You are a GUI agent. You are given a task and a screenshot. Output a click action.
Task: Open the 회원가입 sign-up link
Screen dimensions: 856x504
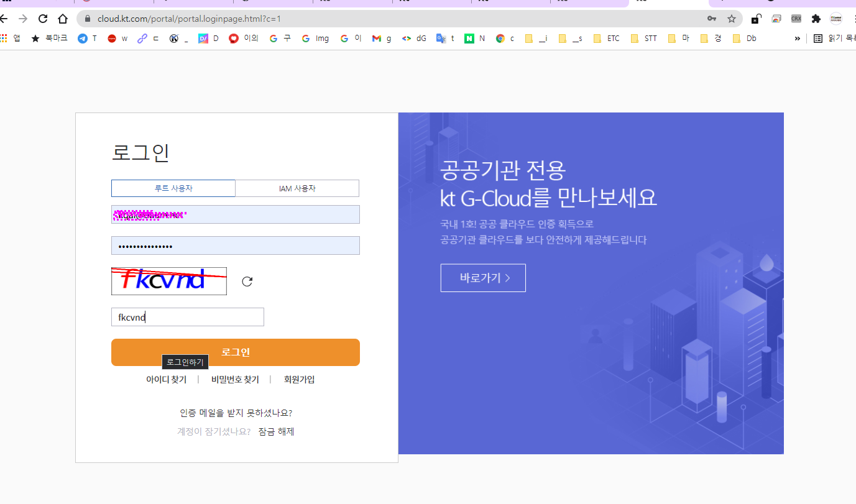pos(299,380)
